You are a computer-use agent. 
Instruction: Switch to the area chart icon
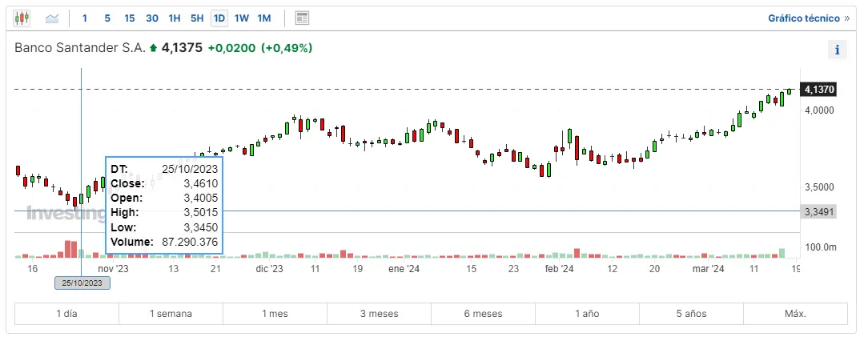[52, 18]
